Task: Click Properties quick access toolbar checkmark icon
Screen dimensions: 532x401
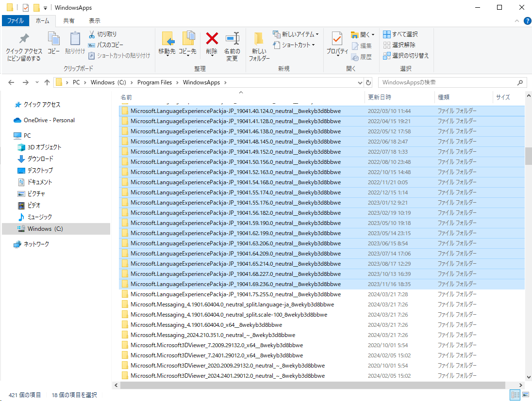Action: coord(26,7)
